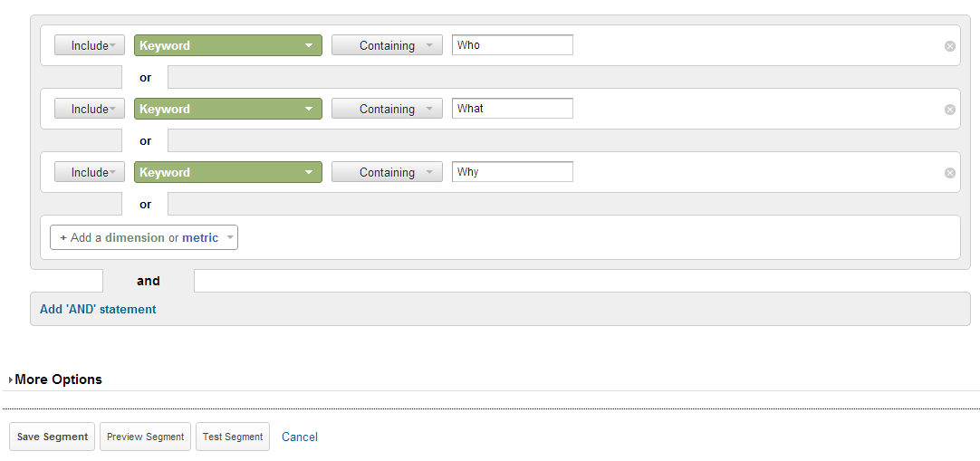980x461 pixels.
Task: Click the text field containing 'Why'
Action: tap(512, 172)
